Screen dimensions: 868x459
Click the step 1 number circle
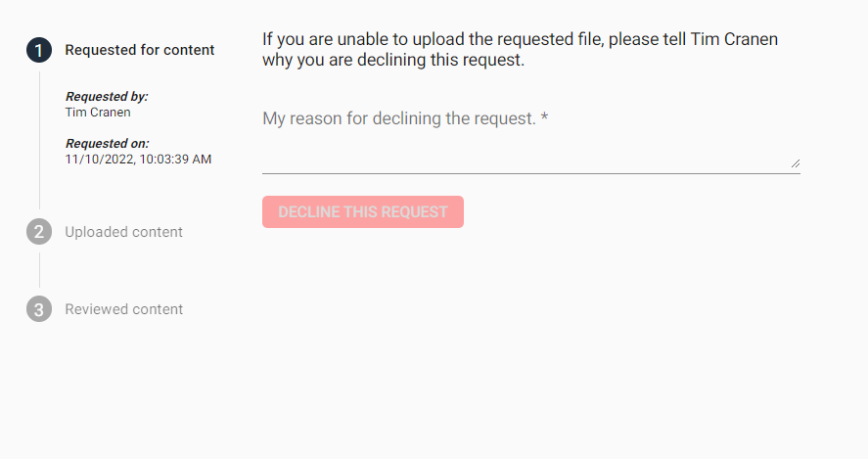point(39,50)
